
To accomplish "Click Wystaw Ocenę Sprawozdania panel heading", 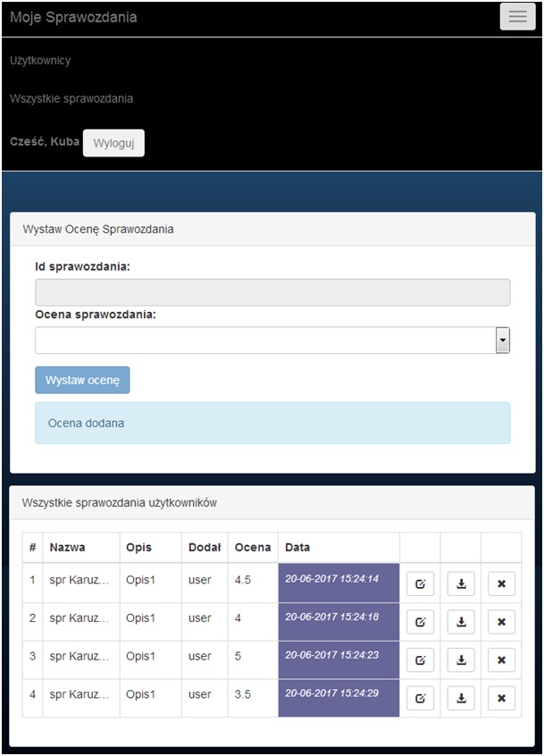I will (x=98, y=230).
